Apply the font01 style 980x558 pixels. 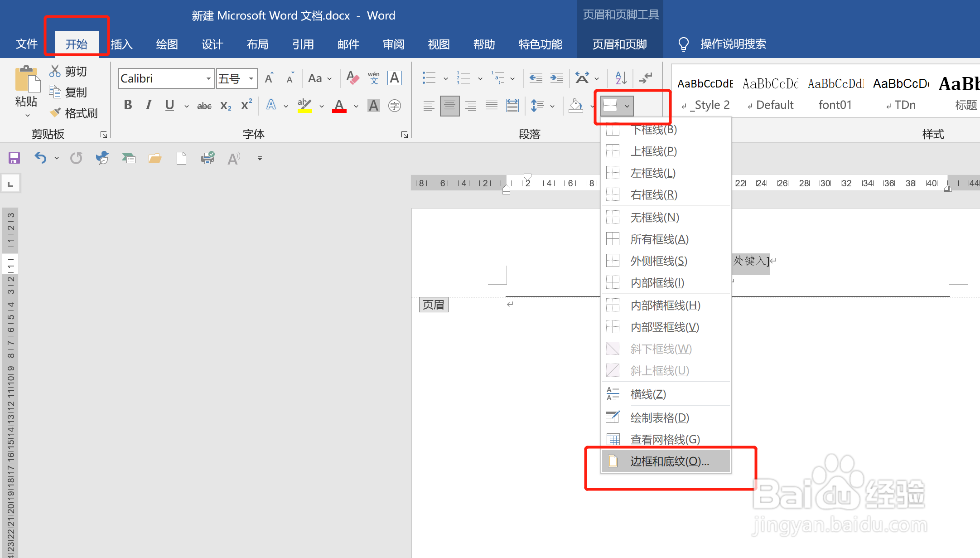835,94
